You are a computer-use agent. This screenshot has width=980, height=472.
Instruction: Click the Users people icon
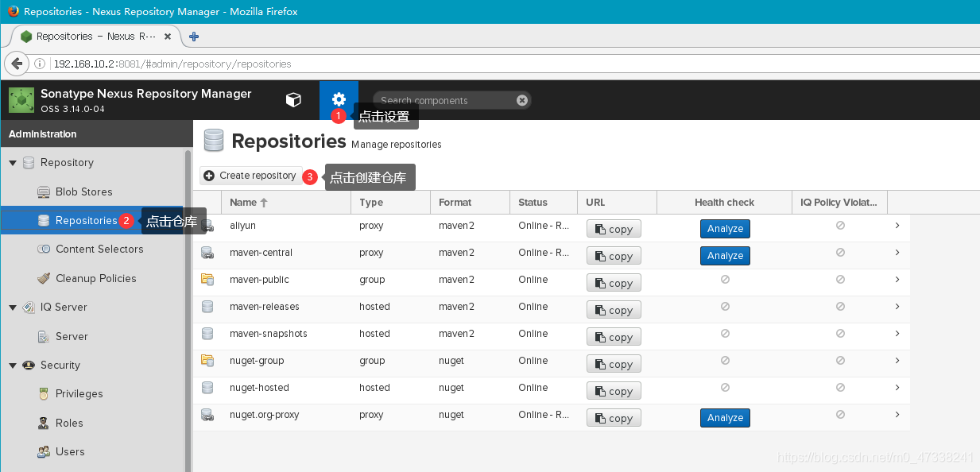click(44, 452)
